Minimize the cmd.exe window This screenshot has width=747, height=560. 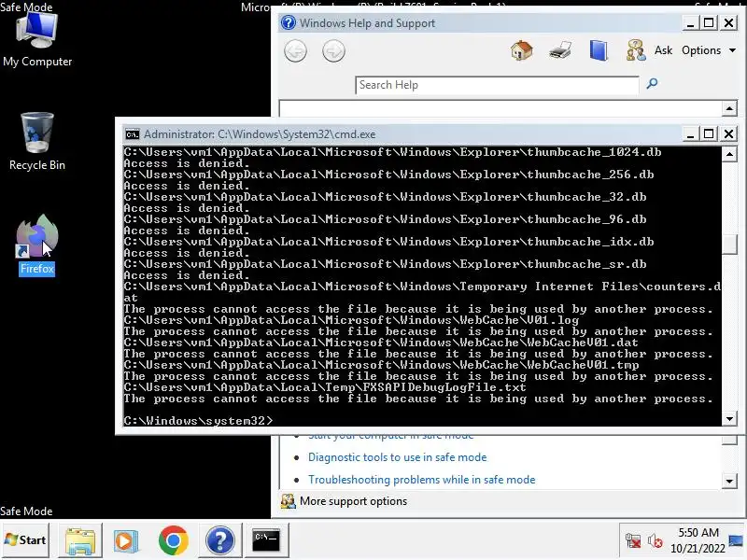[x=690, y=133]
